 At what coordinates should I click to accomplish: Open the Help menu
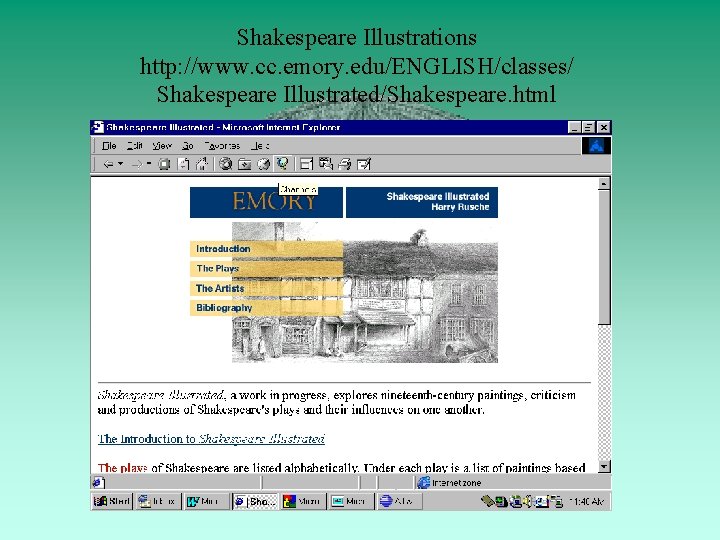click(260, 146)
